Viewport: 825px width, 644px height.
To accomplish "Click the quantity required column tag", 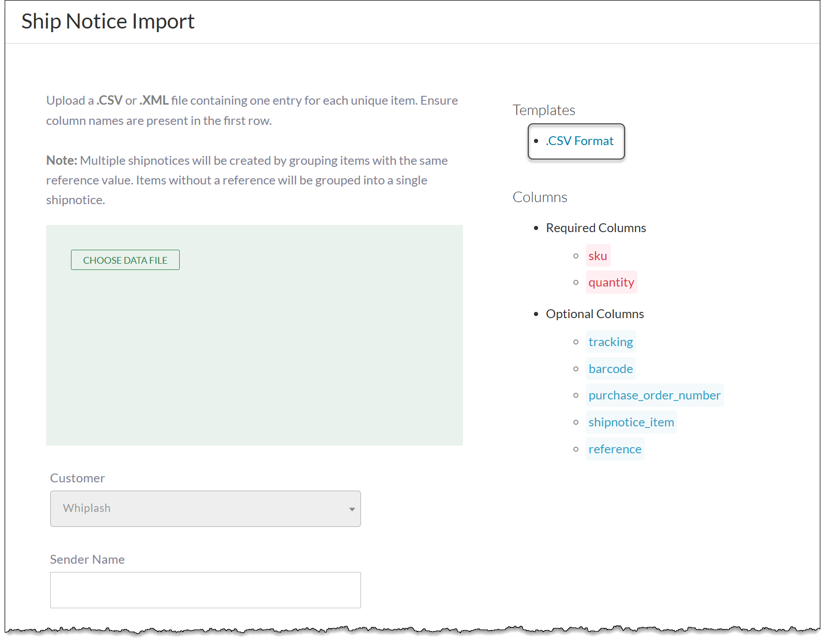I will pos(611,282).
